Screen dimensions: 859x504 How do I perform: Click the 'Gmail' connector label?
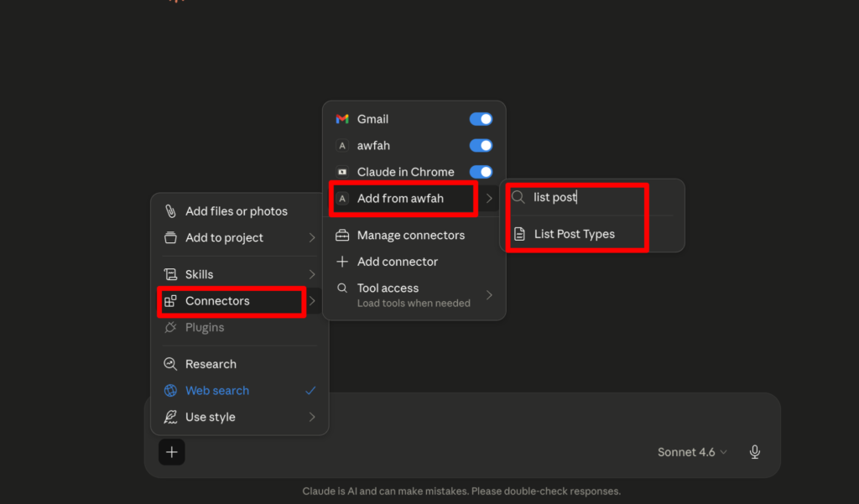click(372, 119)
